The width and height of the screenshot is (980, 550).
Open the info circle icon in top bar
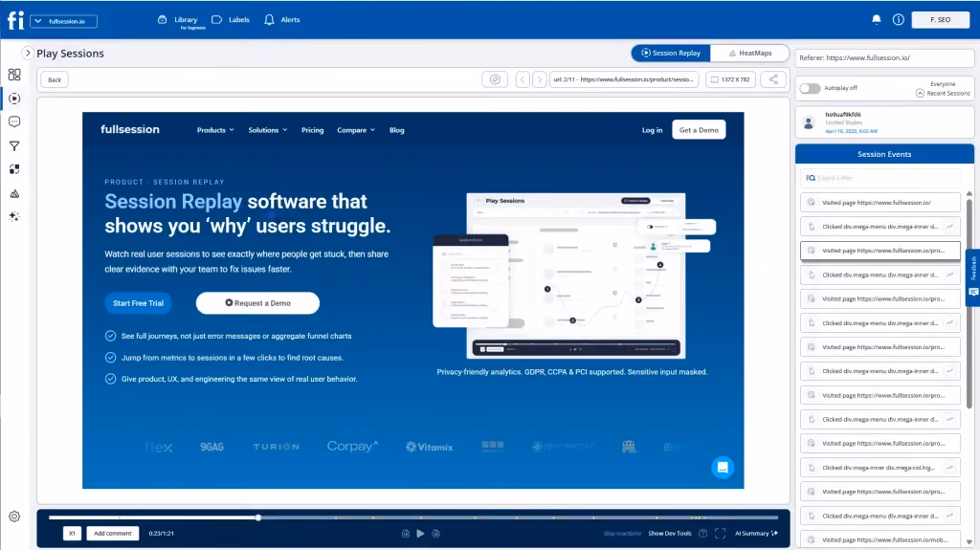pyautogui.click(x=898, y=19)
